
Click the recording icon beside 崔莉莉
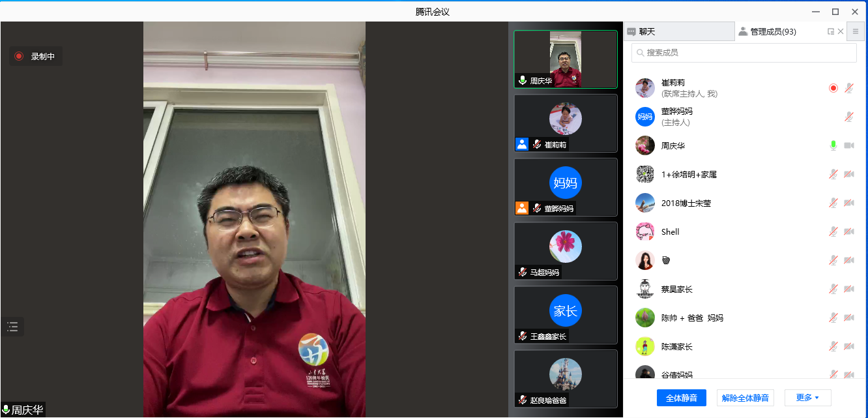point(833,88)
